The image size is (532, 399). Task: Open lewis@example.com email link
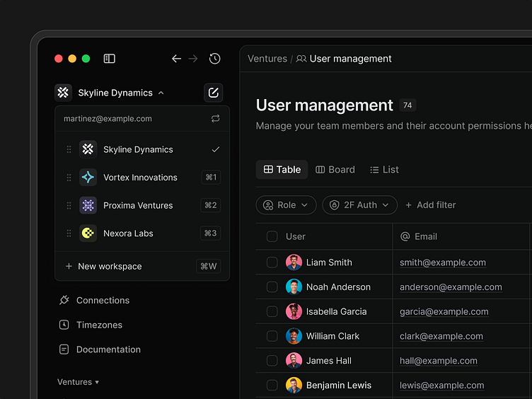[x=441, y=385]
